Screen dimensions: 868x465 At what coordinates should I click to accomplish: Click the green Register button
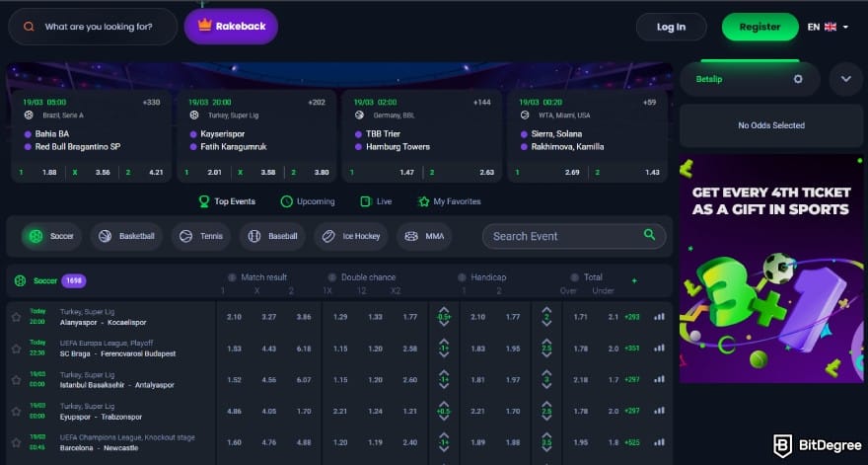(760, 27)
